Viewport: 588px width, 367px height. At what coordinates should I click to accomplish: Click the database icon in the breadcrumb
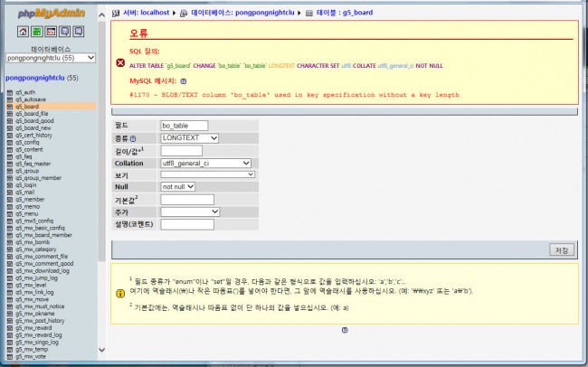(184, 14)
